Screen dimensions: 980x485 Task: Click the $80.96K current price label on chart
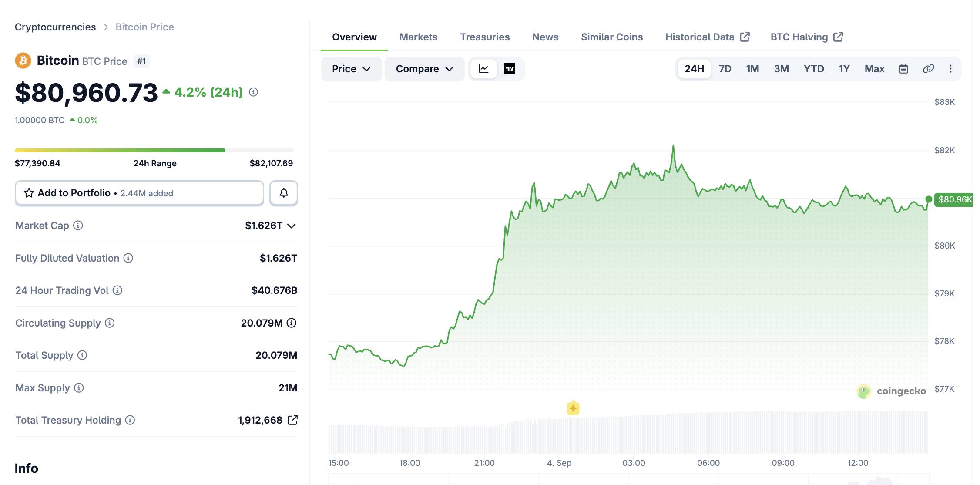pos(954,199)
